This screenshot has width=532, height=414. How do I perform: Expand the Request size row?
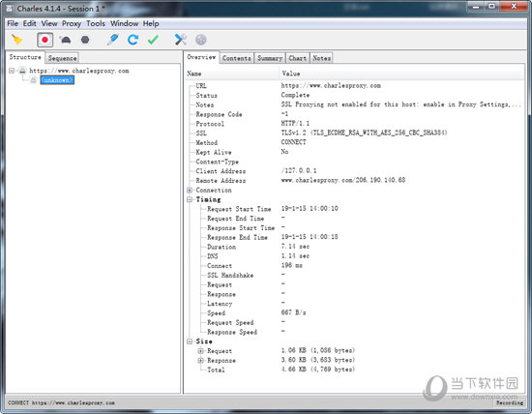(201, 351)
